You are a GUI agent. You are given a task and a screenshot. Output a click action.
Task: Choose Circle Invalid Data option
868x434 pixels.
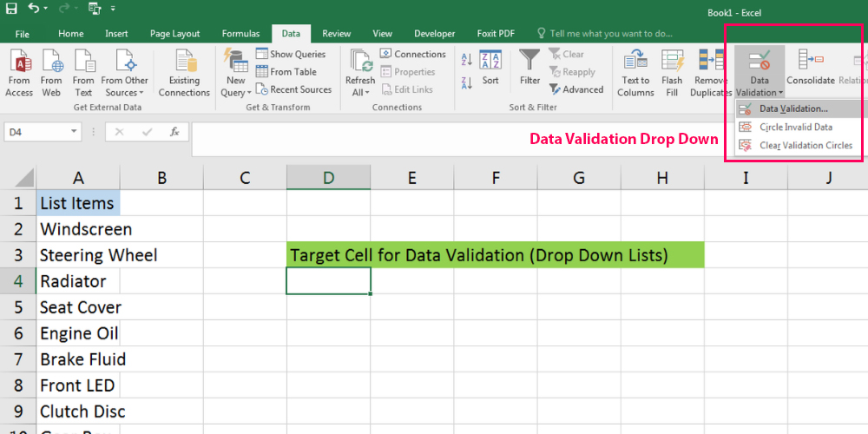(x=795, y=127)
